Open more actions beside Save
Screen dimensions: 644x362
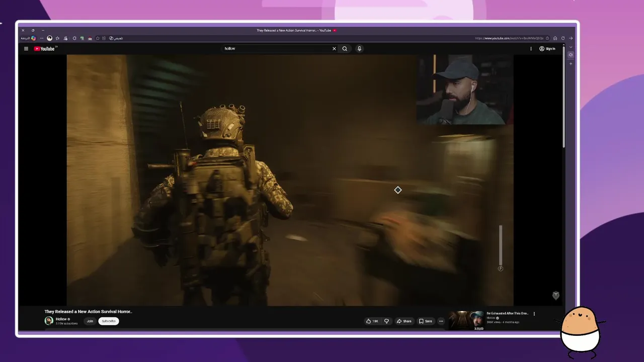[x=441, y=321]
